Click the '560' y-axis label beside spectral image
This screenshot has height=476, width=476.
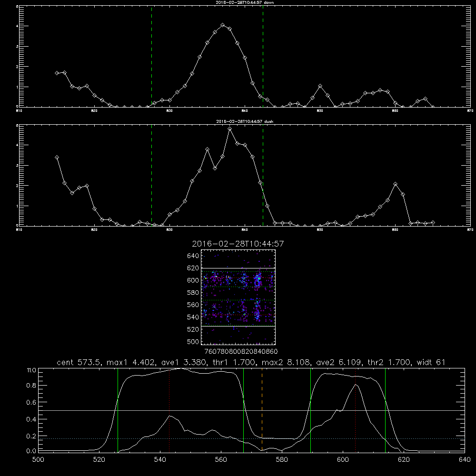point(193,305)
